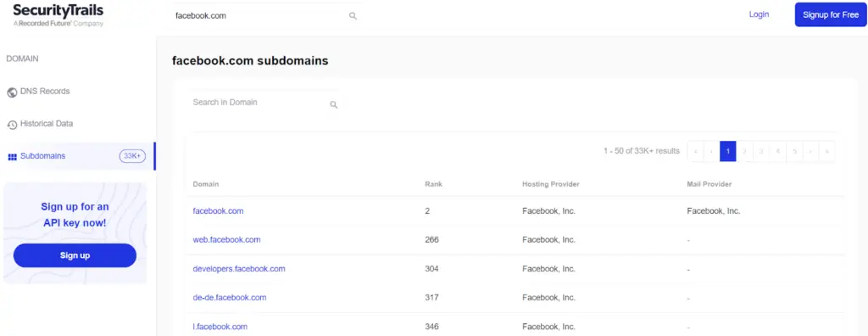Image resolution: width=868 pixels, height=336 pixels.
Task: Open the Subdomains sidebar tab
Action: coord(77,156)
